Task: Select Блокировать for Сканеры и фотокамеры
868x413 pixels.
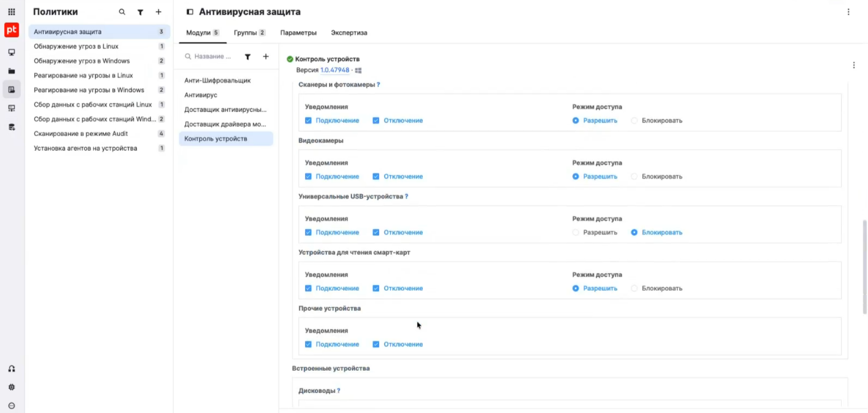Action: click(x=634, y=121)
